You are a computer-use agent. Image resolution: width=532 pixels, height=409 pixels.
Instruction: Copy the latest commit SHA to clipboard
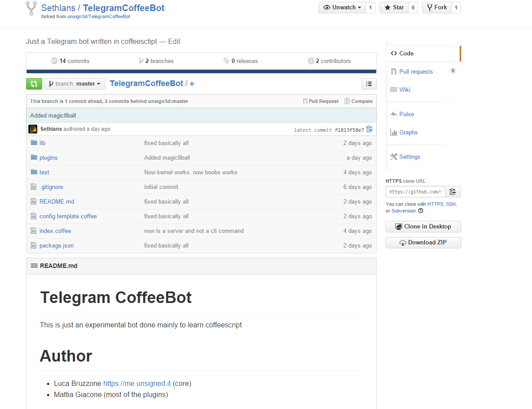(x=369, y=130)
